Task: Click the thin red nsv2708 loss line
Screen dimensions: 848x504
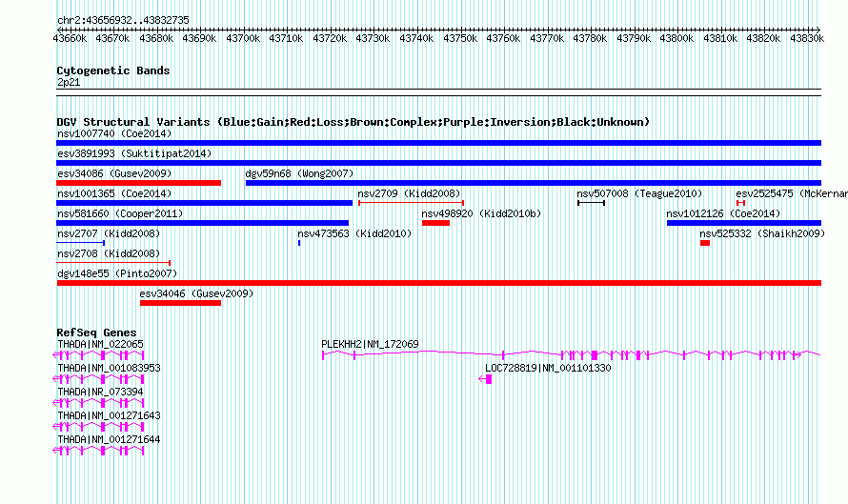Action: tap(113, 263)
